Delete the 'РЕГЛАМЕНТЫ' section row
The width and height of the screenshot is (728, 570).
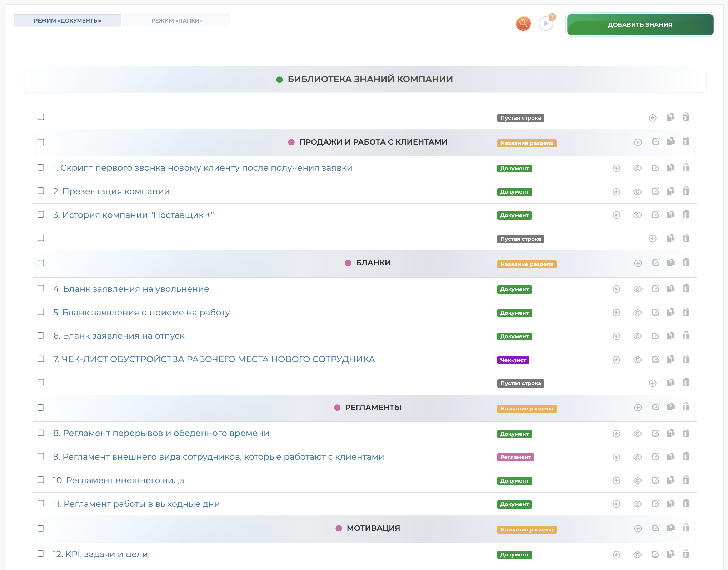(x=686, y=407)
